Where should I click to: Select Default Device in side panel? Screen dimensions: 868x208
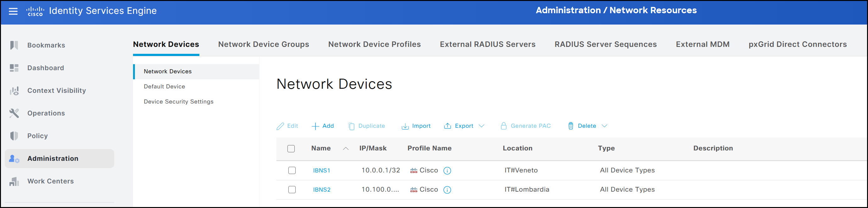164,87
